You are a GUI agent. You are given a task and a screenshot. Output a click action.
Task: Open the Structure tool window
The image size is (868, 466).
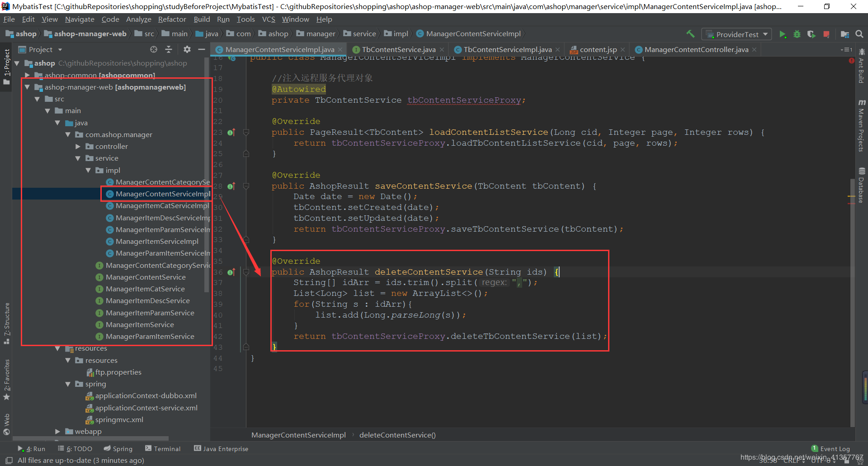pyautogui.click(x=7, y=323)
